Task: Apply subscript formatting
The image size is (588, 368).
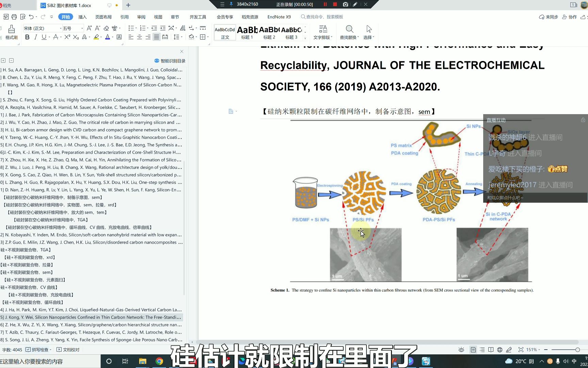Action: pyautogui.click(x=76, y=37)
